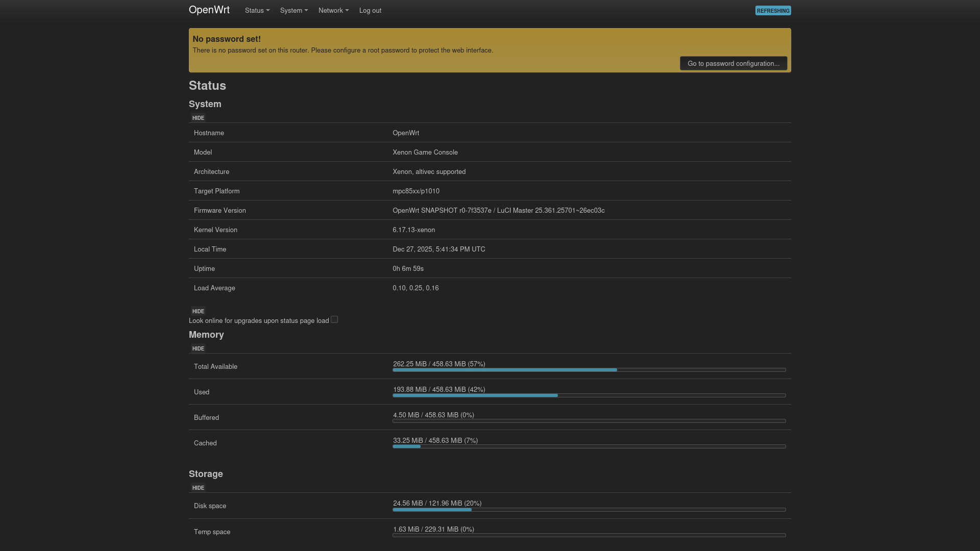The image size is (980, 551).
Task: Enable looking online for upgrades checkbox
Action: click(334, 320)
